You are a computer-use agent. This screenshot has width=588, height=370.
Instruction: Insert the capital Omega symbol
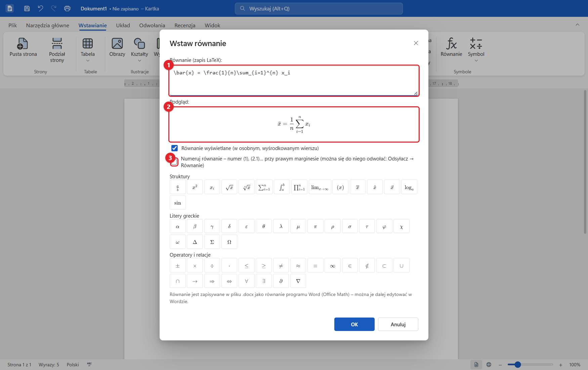(x=229, y=242)
